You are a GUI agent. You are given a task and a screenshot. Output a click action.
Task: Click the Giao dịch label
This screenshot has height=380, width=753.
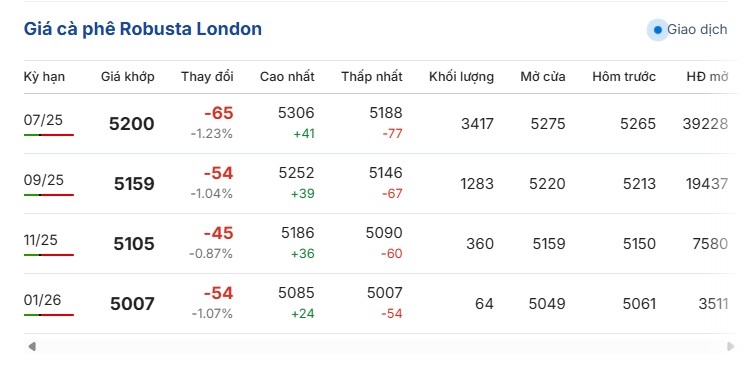coord(697,30)
